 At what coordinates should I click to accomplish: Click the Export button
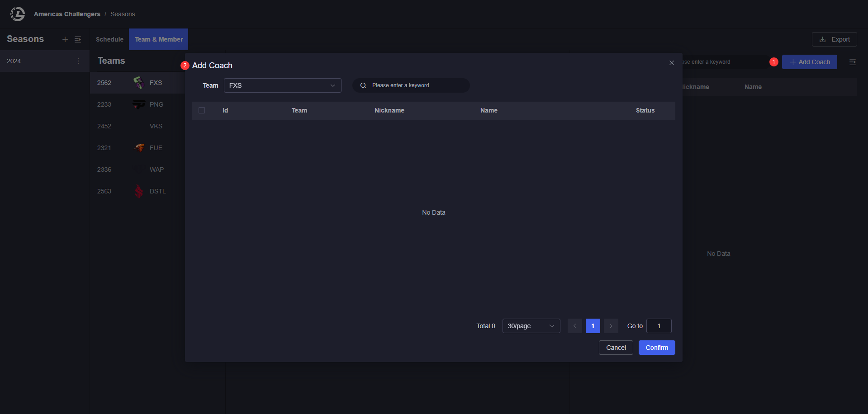click(x=834, y=39)
